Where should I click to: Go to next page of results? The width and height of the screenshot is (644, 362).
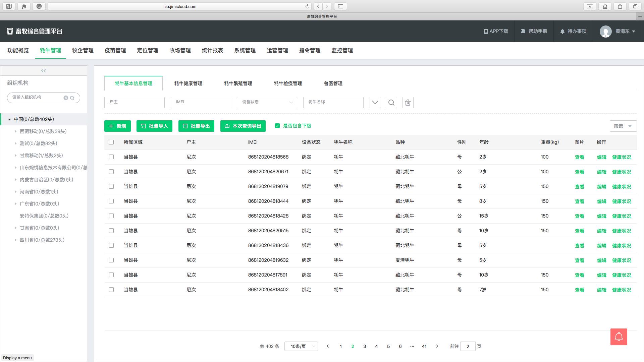pos(437,346)
